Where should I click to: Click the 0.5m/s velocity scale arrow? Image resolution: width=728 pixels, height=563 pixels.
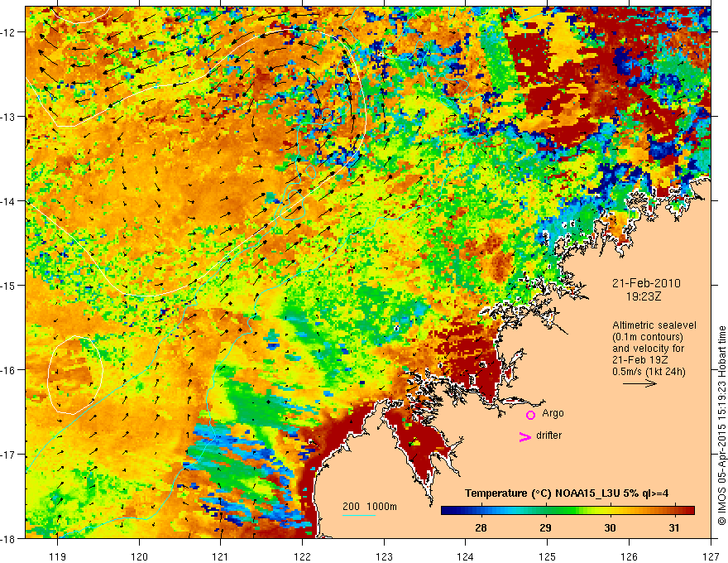click(x=639, y=383)
